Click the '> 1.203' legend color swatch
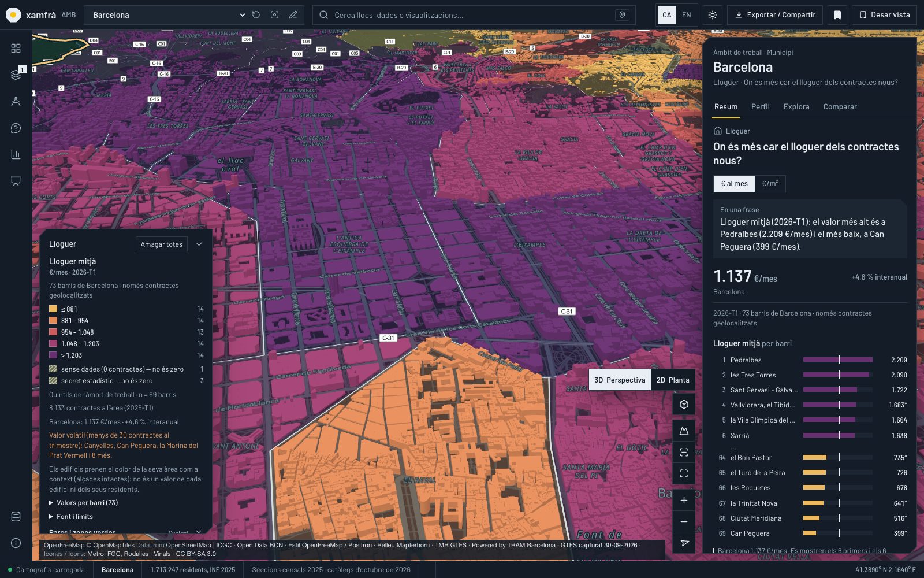The width and height of the screenshot is (924, 578). point(53,355)
